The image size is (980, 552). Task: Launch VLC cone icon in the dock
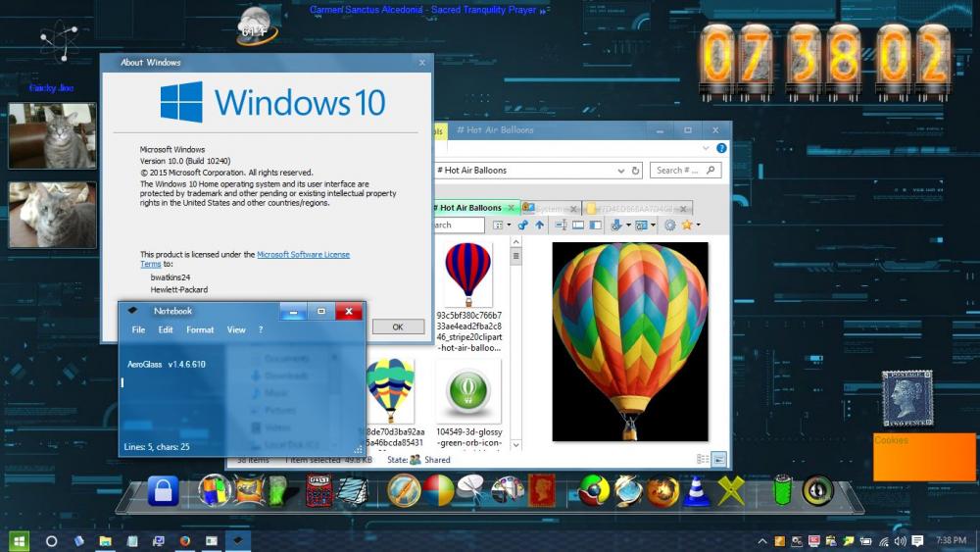coord(696,490)
